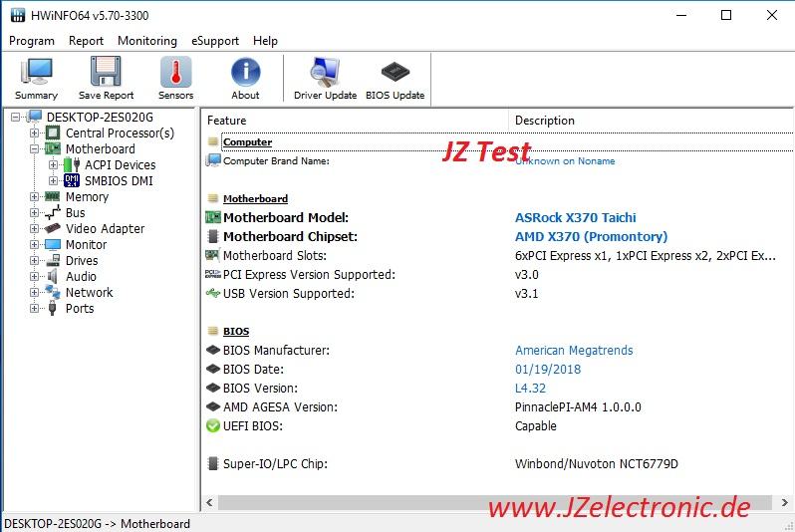Screen dimensions: 795x532
Task: Collapse the DESKTOP-2ES020G root node
Action: pos(16,118)
